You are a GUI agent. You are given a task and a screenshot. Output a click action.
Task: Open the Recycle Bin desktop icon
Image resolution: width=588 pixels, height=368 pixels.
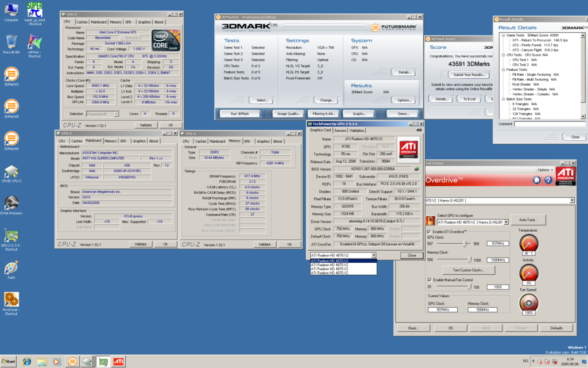pyautogui.click(x=11, y=44)
